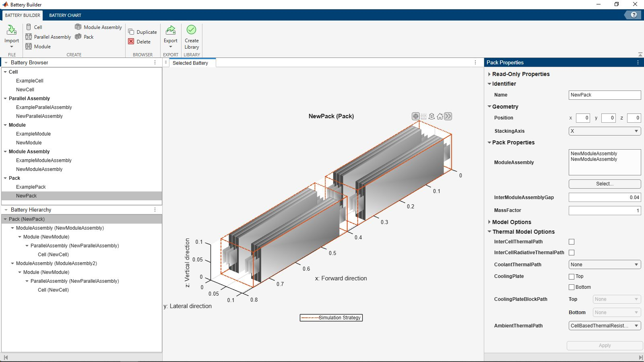Select Pack (NewPack) in Battery Hierarchy
This screenshot has width=644, height=362.
point(82,219)
